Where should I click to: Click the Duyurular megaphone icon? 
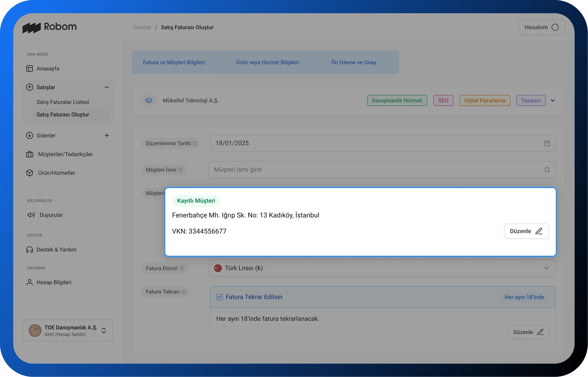(31, 215)
